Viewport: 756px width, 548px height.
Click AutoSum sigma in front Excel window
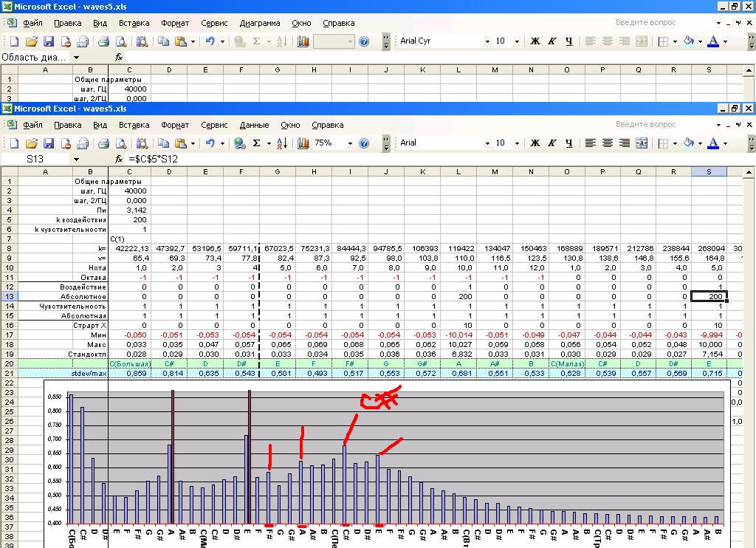[x=256, y=143]
